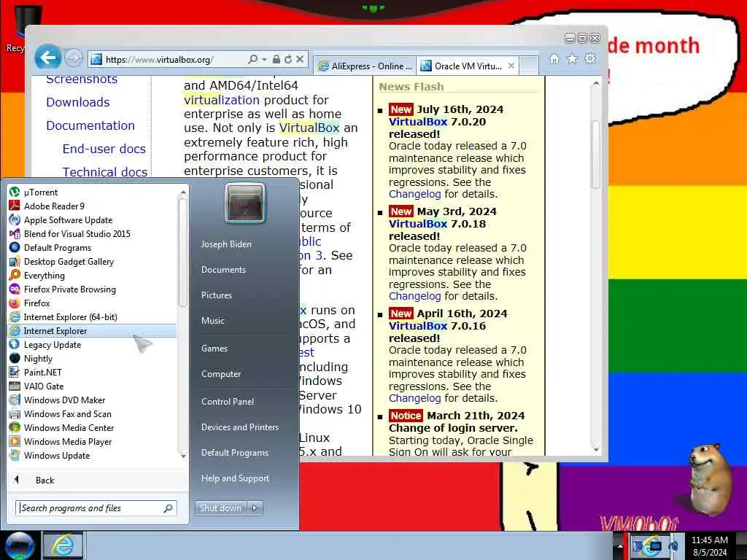Open address bar autocomplete dropdown arrow
Screen dimensions: 747x560
(264, 59)
